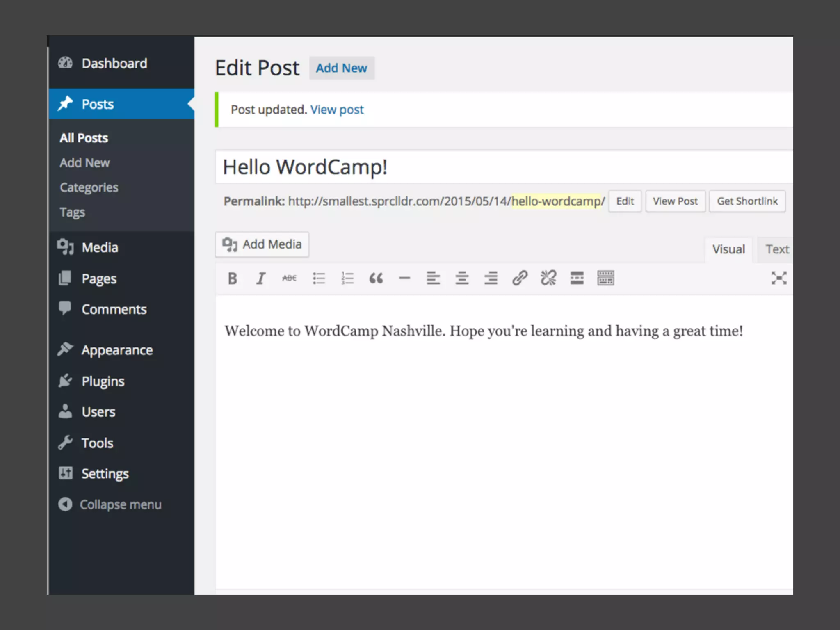Image resolution: width=840 pixels, height=630 pixels.
Task: Open the Plugins menu
Action: pos(103,381)
